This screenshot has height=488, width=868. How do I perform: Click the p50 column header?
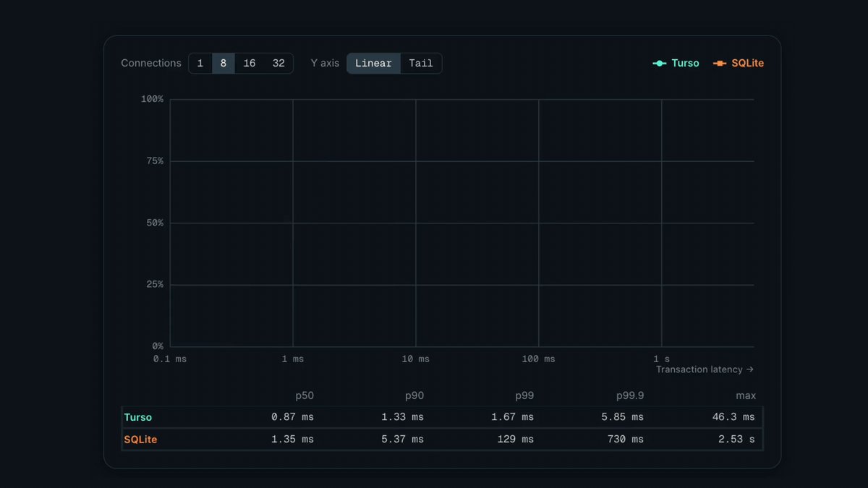click(x=305, y=395)
